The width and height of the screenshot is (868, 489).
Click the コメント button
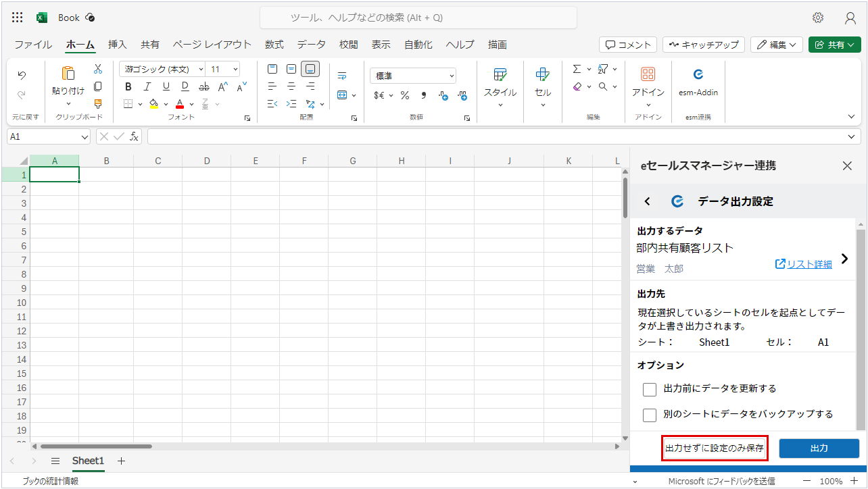[628, 45]
